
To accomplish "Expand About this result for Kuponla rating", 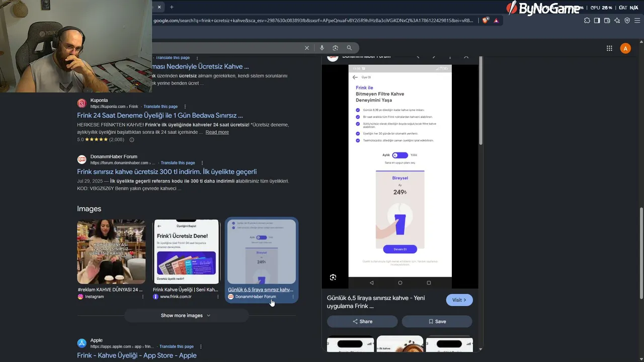I will pos(132,140).
